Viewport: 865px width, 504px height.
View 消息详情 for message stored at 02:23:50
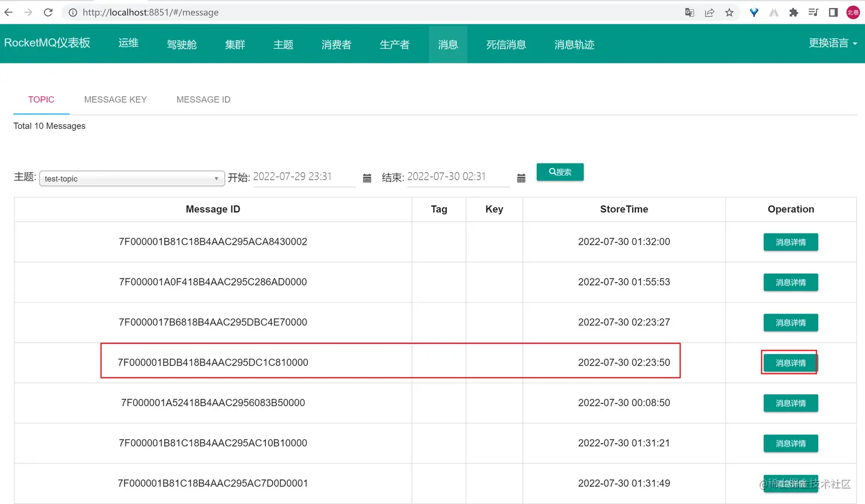(x=791, y=363)
